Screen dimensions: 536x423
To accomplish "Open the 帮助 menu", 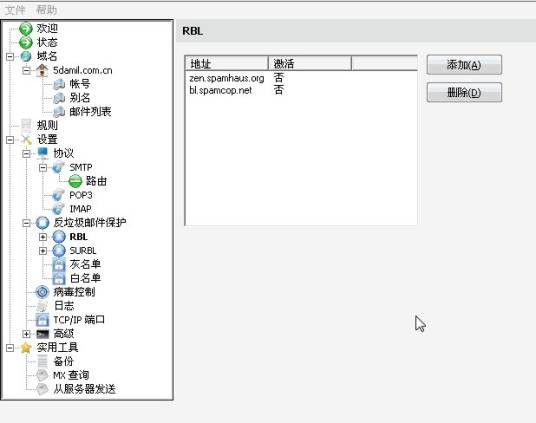I will click(46, 10).
